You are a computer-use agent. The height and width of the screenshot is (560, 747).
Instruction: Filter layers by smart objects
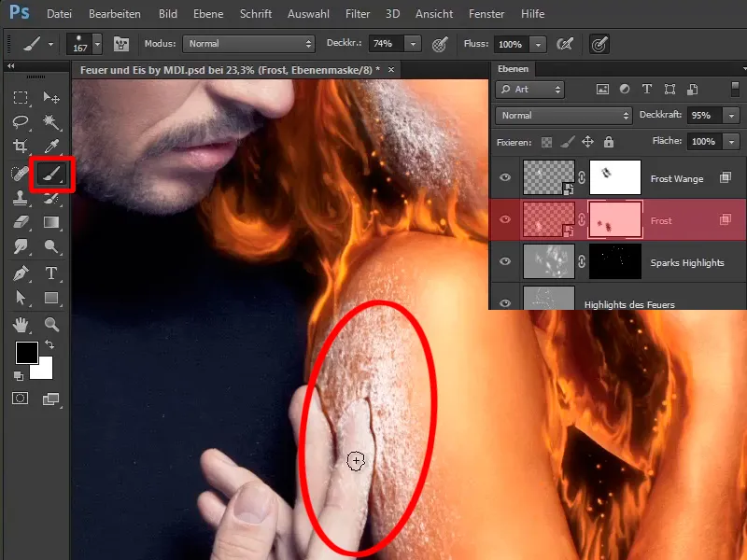tap(693, 89)
